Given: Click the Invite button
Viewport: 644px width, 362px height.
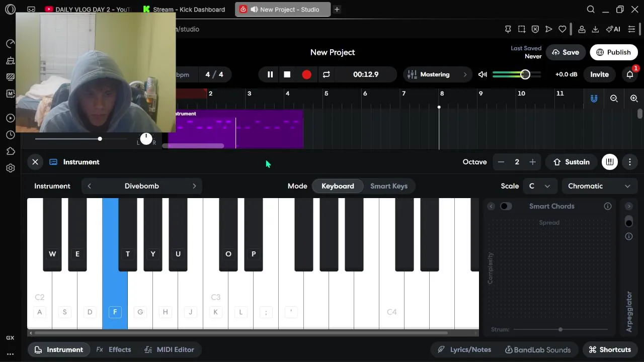Looking at the screenshot, I should click(599, 74).
